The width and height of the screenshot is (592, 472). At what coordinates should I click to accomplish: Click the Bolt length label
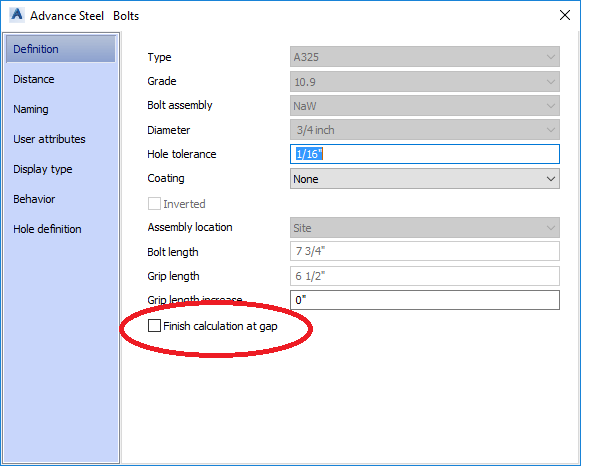(x=173, y=252)
